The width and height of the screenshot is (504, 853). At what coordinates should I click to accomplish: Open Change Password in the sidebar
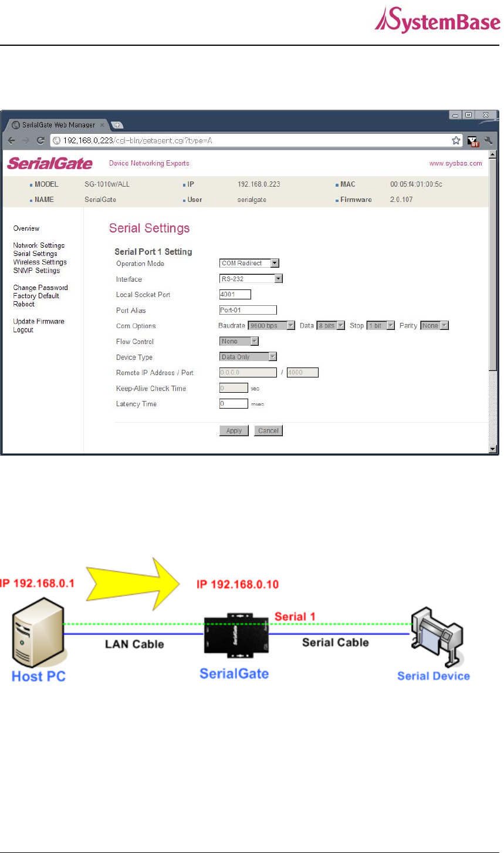40,288
